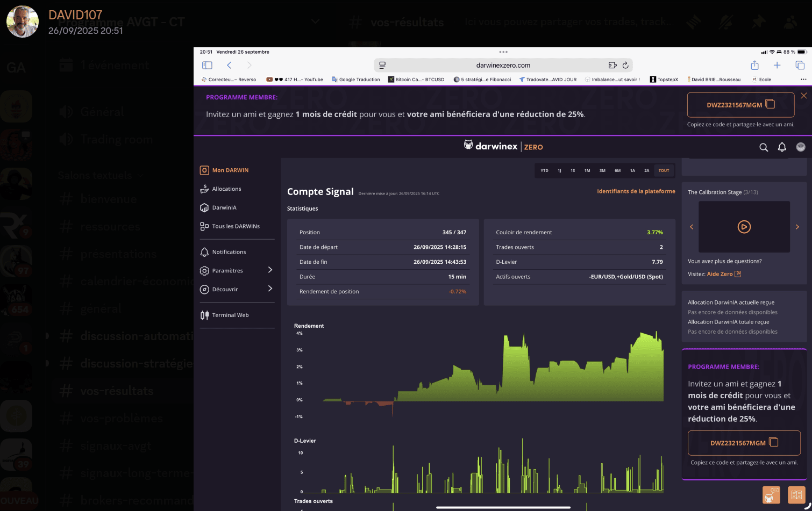Image resolution: width=812 pixels, height=511 pixels.
Task: Select the 1M time range tab
Action: (587, 170)
